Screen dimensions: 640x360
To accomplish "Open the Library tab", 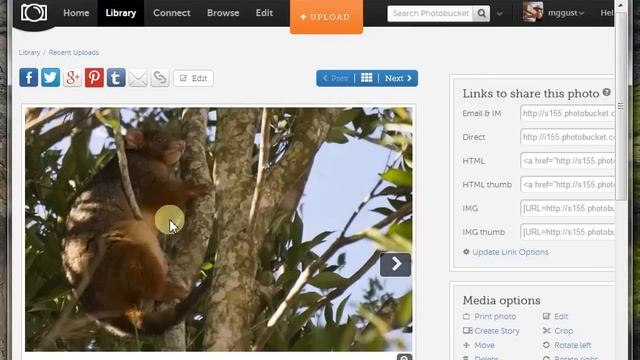I will coord(121,13).
